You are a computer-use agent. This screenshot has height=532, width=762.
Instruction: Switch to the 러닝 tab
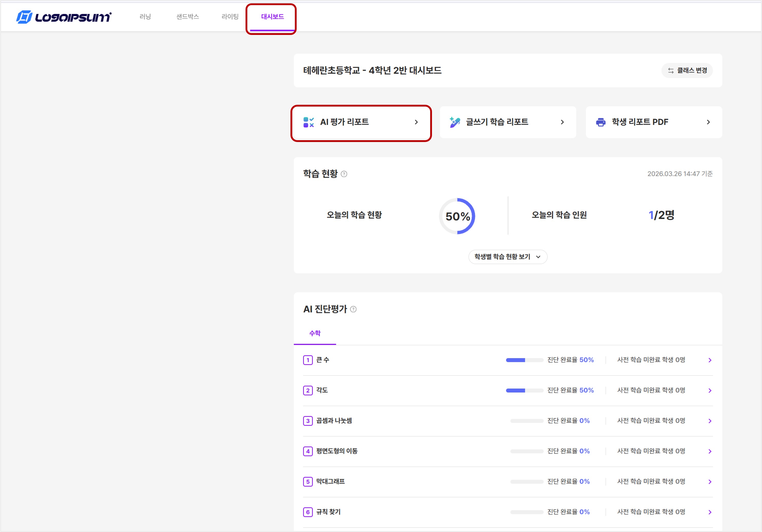(145, 17)
